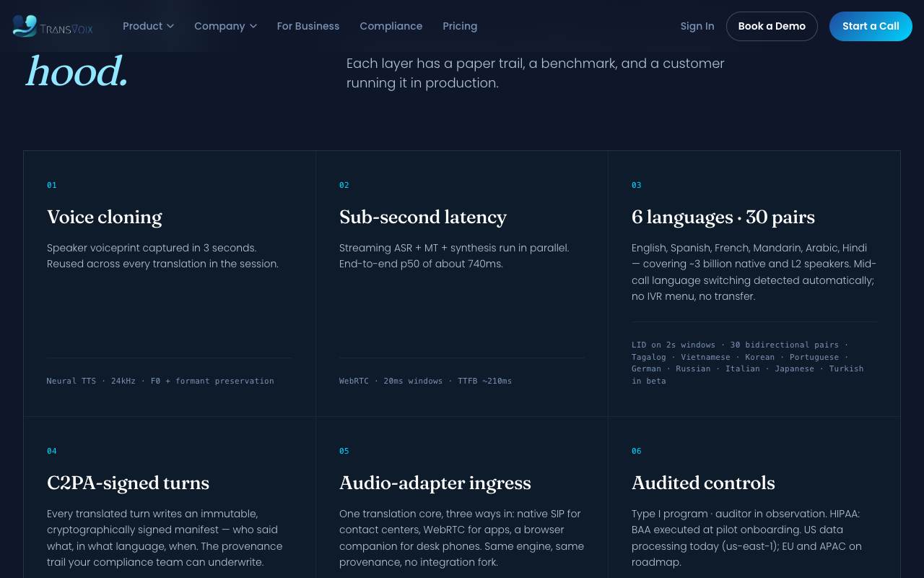Click the Start a Call button
924x578 pixels.
[871, 26]
